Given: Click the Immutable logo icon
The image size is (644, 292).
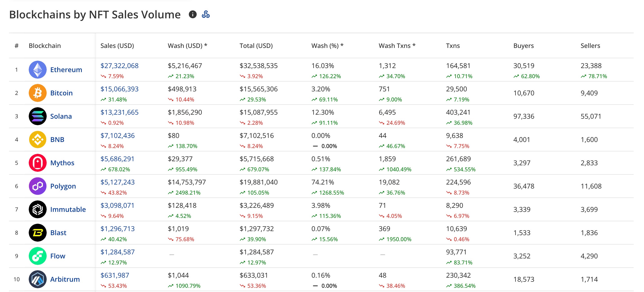Looking at the screenshot, I should pyautogui.click(x=37, y=209).
